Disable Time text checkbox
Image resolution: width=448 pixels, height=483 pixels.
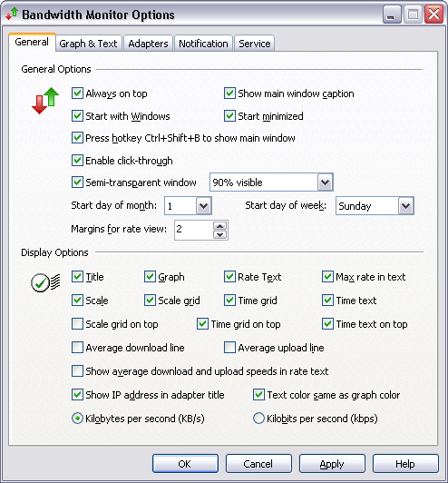pos(327,300)
